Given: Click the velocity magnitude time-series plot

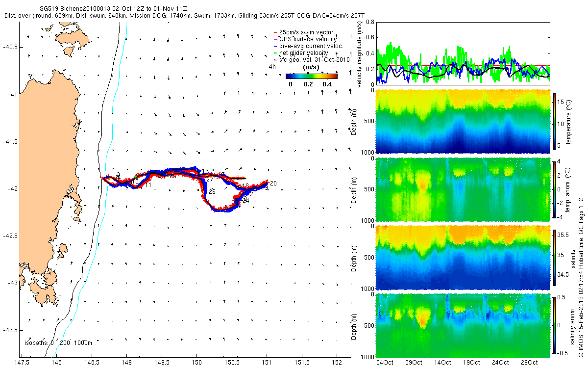Looking at the screenshot, I should (x=462, y=53).
